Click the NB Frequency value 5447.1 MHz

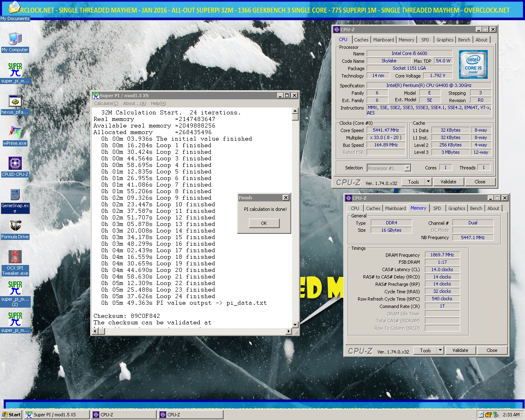pos(473,237)
